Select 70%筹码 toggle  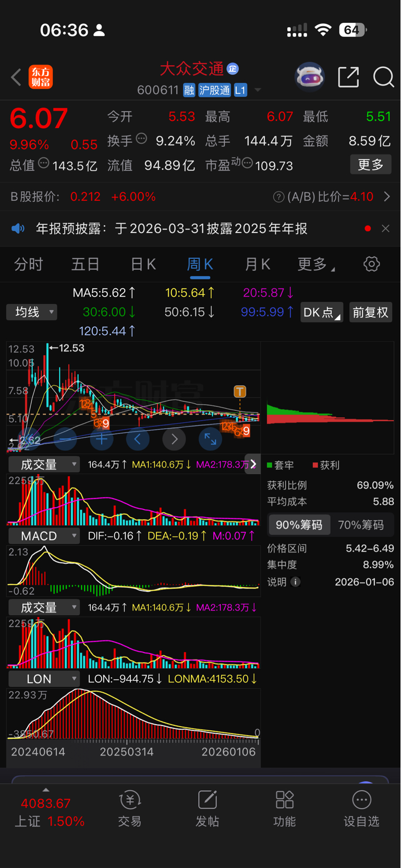click(x=361, y=525)
